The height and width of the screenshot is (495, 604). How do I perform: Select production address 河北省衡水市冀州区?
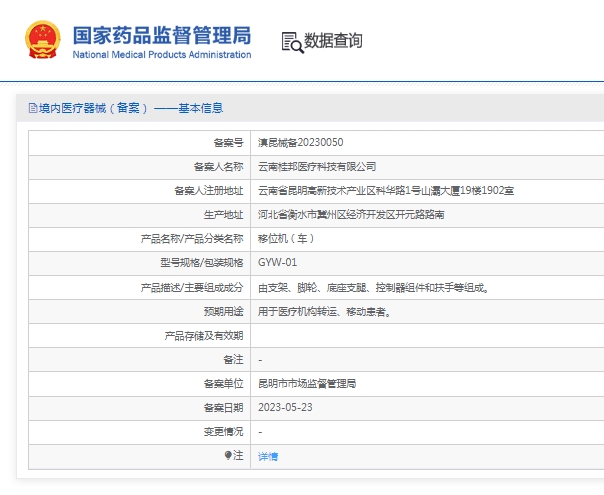351,215
